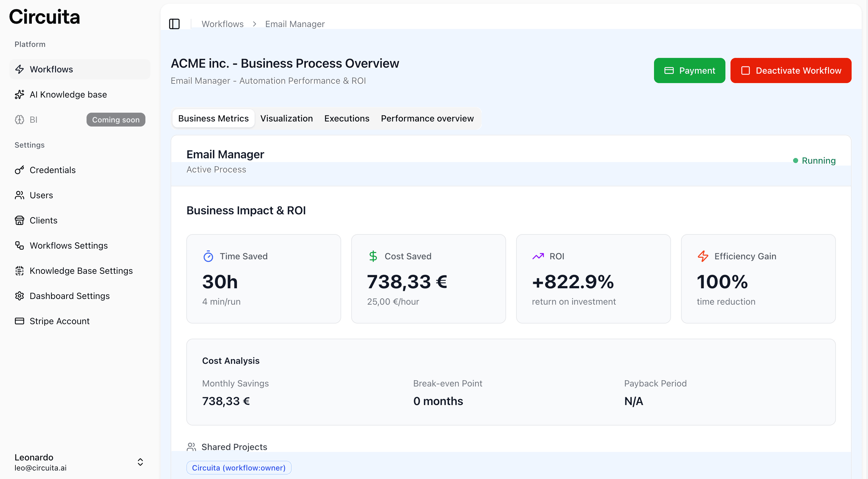
Task: Open the Workflows breadcrumb link
Action: (223, 24)
